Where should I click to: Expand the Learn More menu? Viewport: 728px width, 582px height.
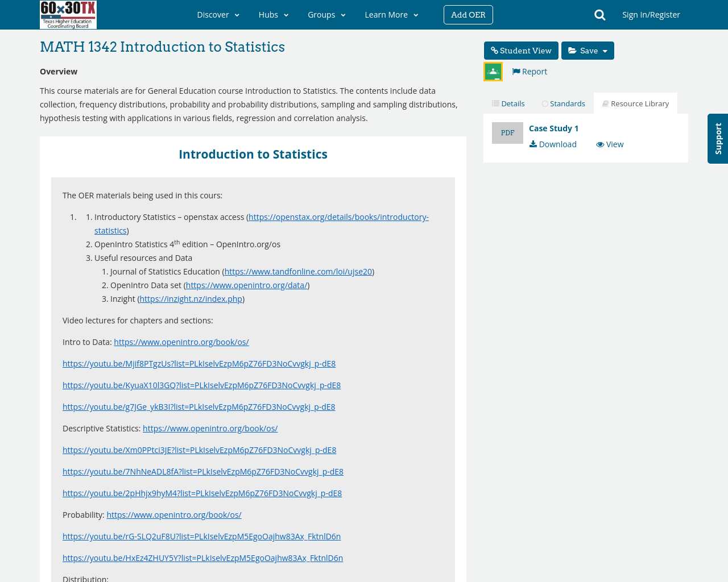tap(391, 15)
